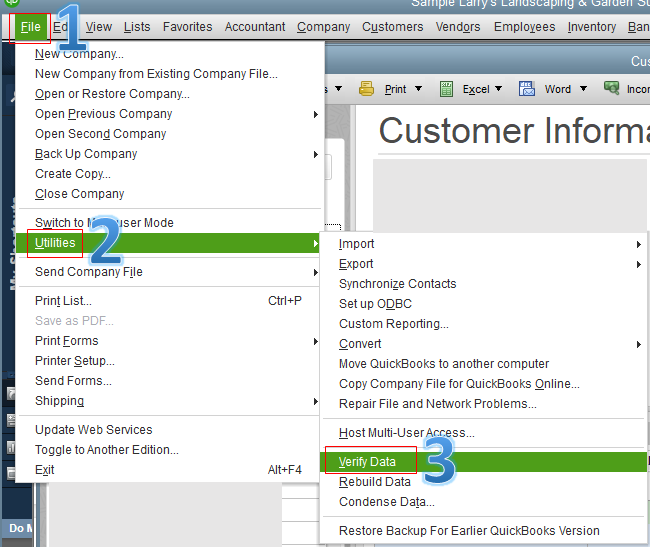
Task: Select Custom Reporting...
Action: point(484,324)
